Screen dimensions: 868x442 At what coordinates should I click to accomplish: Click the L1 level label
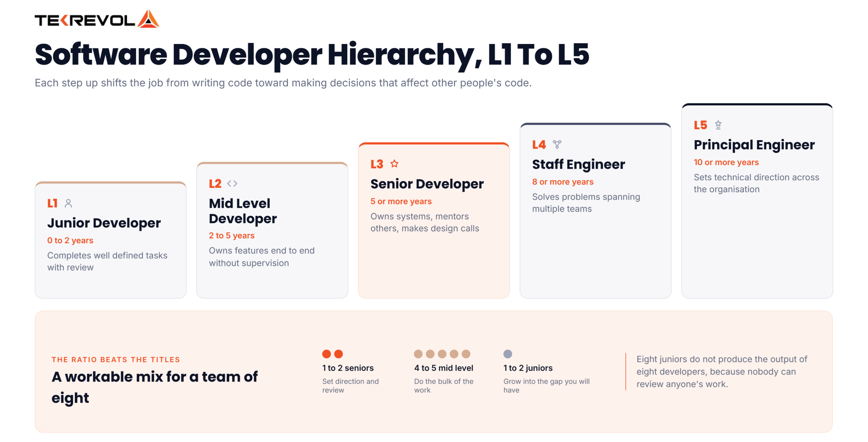coord(52,203)
